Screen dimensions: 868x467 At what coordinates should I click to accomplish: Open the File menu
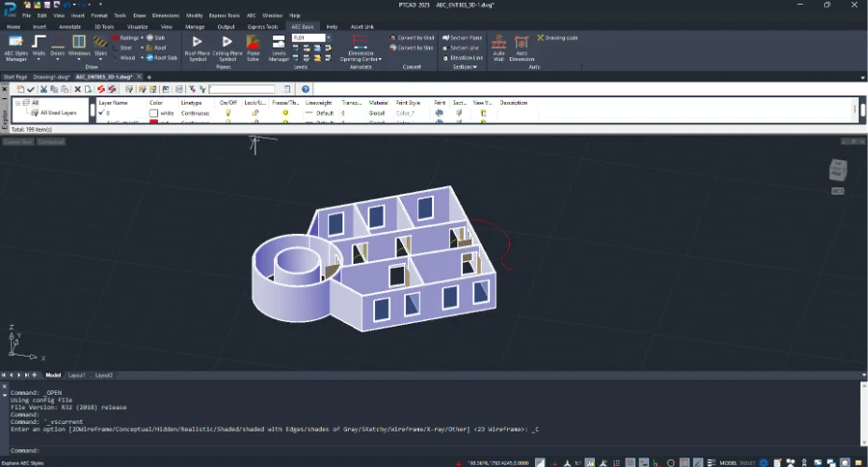click(26, 16)
